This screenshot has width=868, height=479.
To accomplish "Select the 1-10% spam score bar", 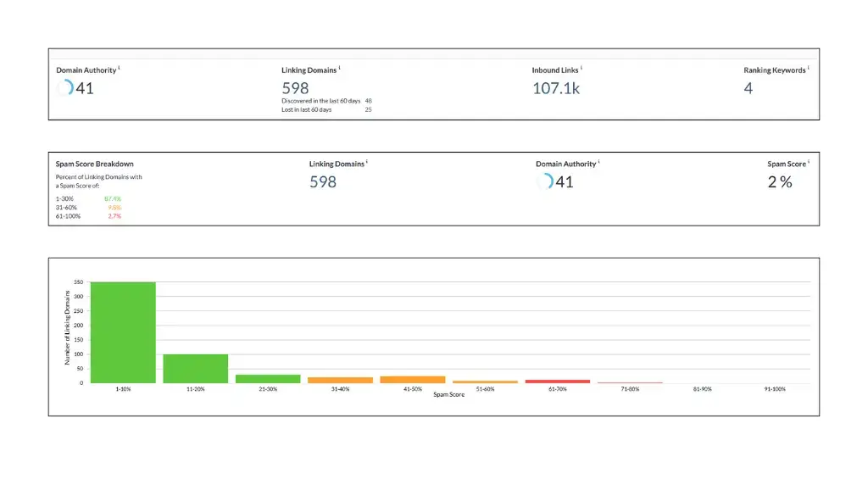I will coord(123,332).
